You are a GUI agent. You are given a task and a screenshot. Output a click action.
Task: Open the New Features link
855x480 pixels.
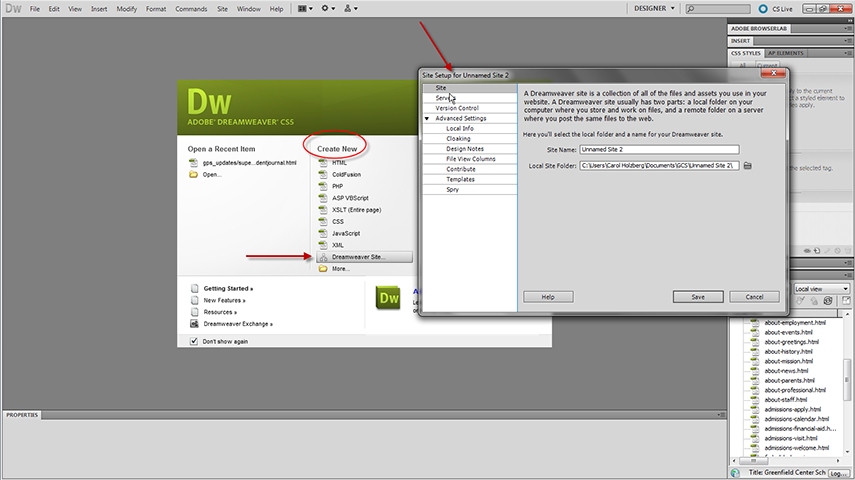click(224, 300)
